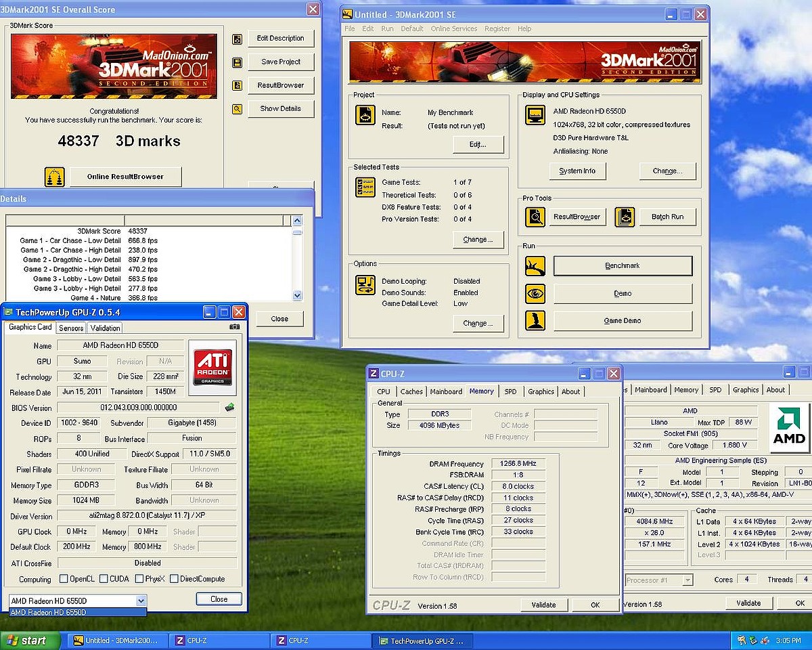This screenshot has width=812, height=650.
Task: Click the CPU-Z Memory window title icon
Action: (373, 374)
